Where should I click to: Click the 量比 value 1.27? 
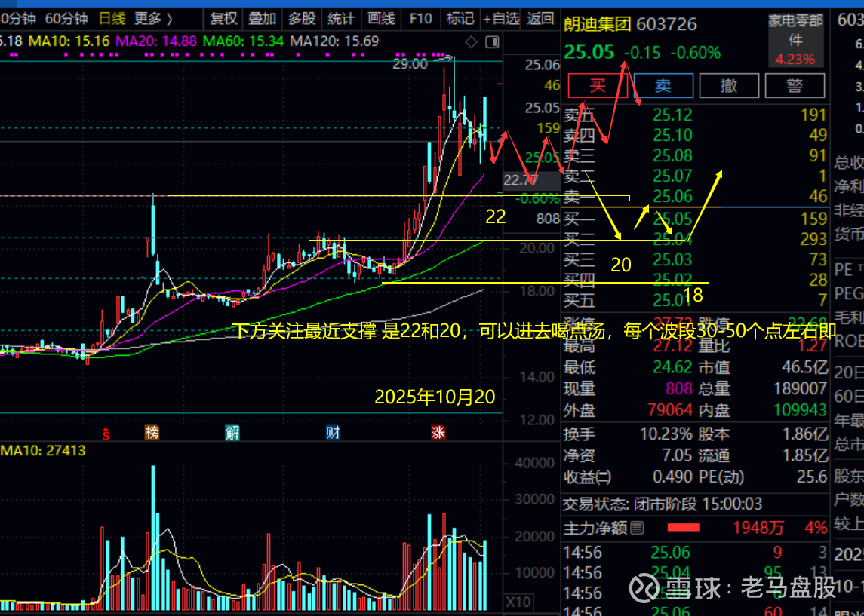pos(812,346)
